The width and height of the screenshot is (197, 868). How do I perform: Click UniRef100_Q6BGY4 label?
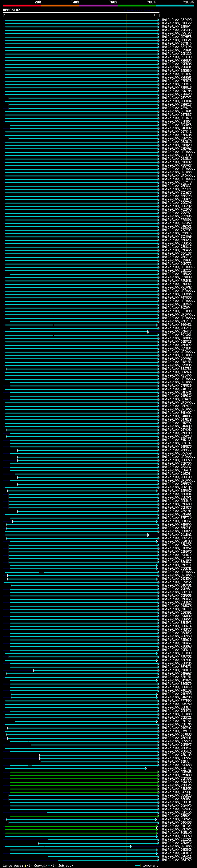177,816
